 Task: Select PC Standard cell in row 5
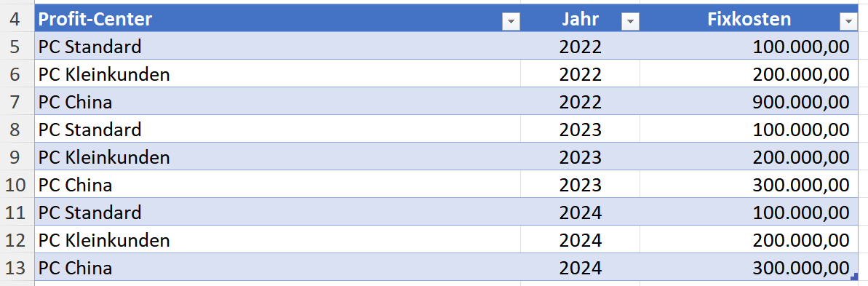(x=277, y=47)
